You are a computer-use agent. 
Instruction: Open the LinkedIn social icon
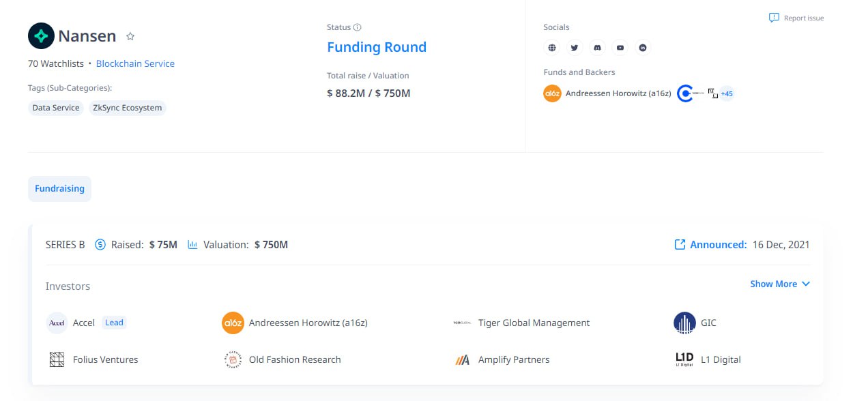point(642,48)
